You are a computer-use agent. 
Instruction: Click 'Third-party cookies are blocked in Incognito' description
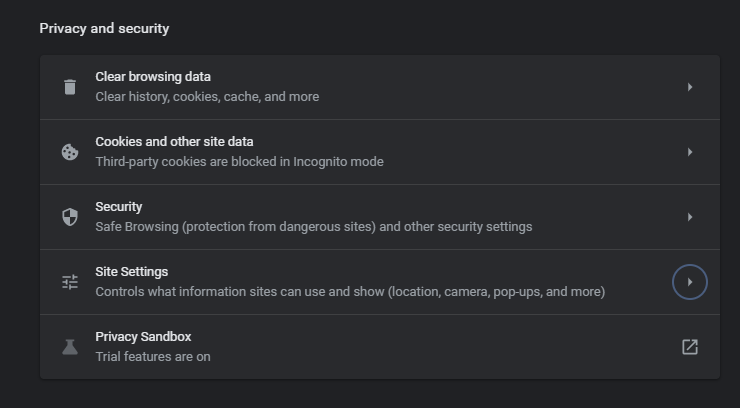[x=239, y=162]
